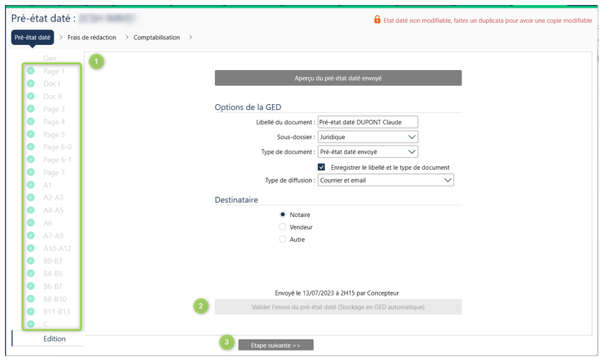Select A6 in the sidebar list
612x364 pixels.
point(48,223)
